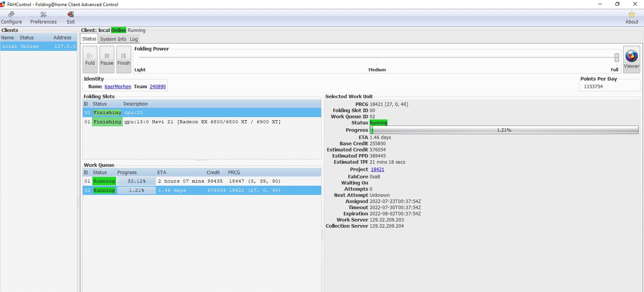Viewport: 644px width, 292px height.
Task: Click the client Online status label
Action: (x=118, y=30)
